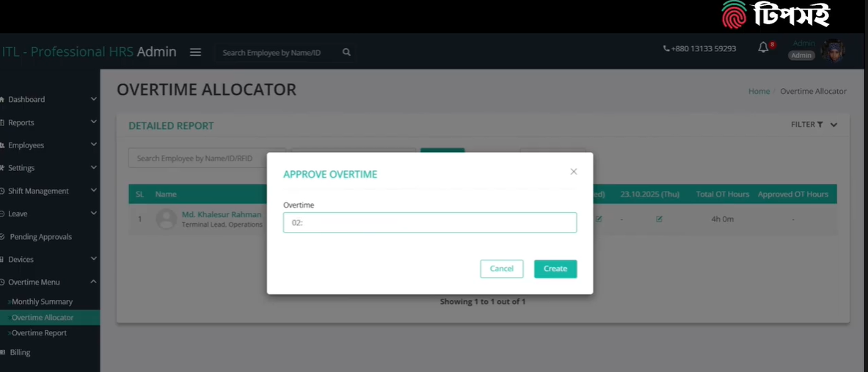Collapse the Overtime Menu section

coord(48,282)
